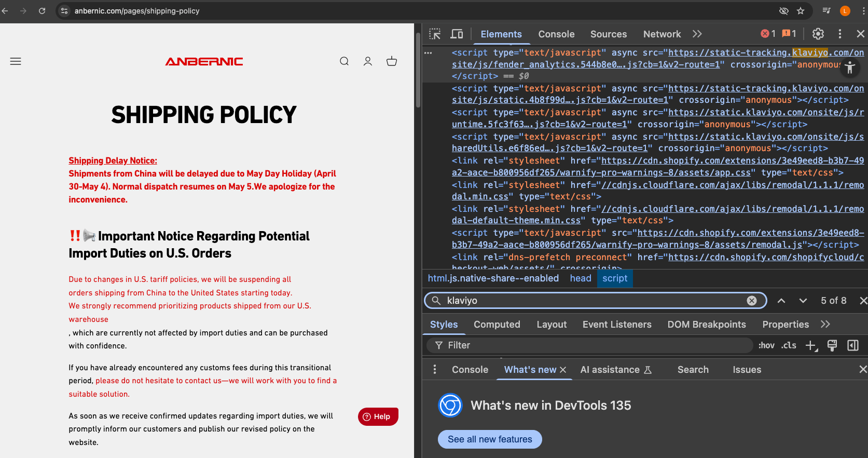868x458 pixels.
Task: Switch to the Console tab
Action: [x=556, y=34]
